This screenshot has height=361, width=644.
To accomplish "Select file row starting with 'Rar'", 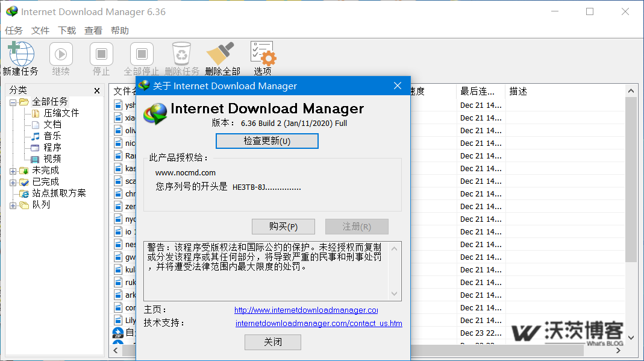I will tap(125, 155).
